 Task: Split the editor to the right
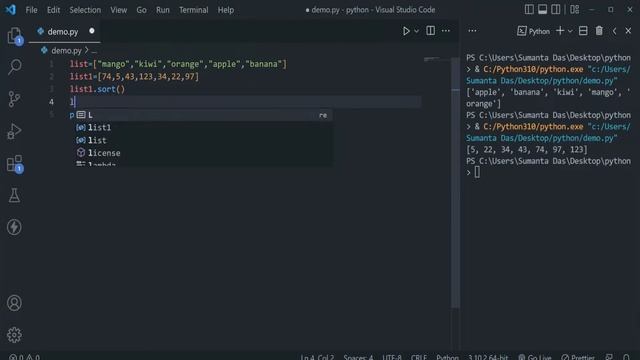[431, 31]
